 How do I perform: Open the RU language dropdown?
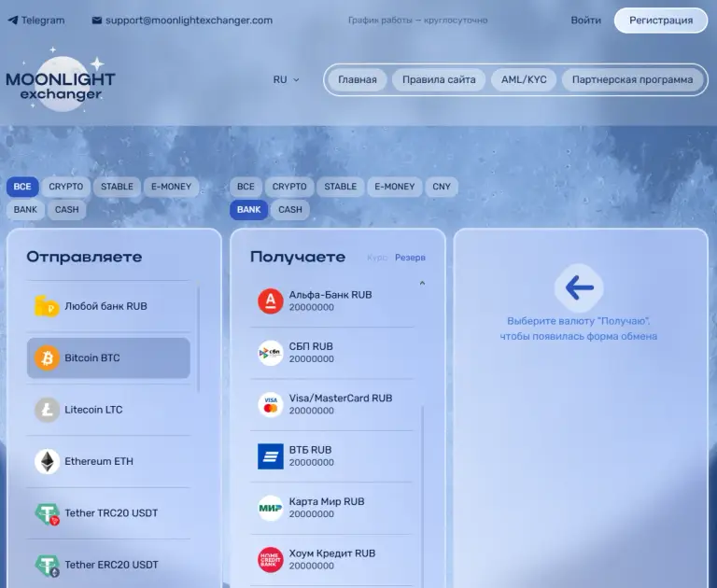[287, 79]
